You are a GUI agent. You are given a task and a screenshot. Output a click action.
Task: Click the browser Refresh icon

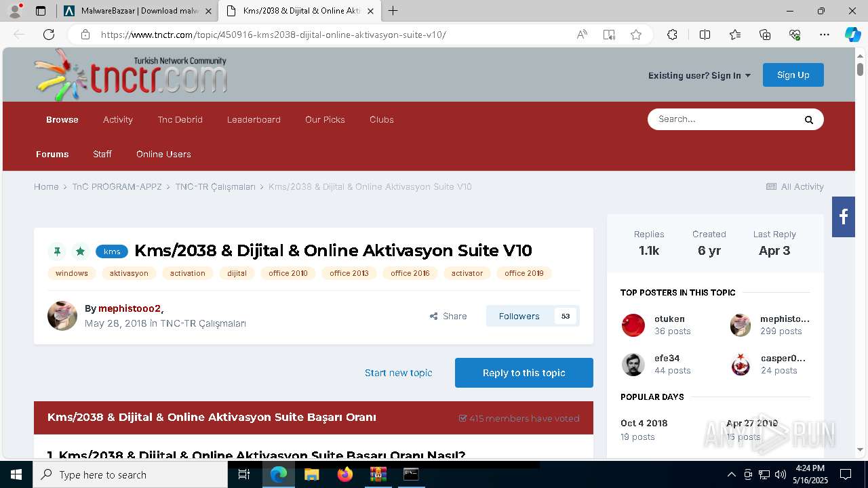point(49,35)
